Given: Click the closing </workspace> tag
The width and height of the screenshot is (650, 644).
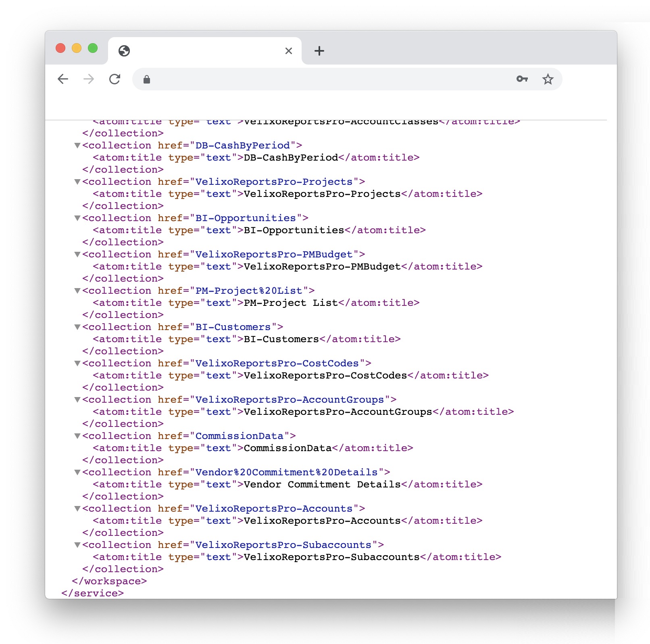Looking at the screenshot, I should point(109,581).
